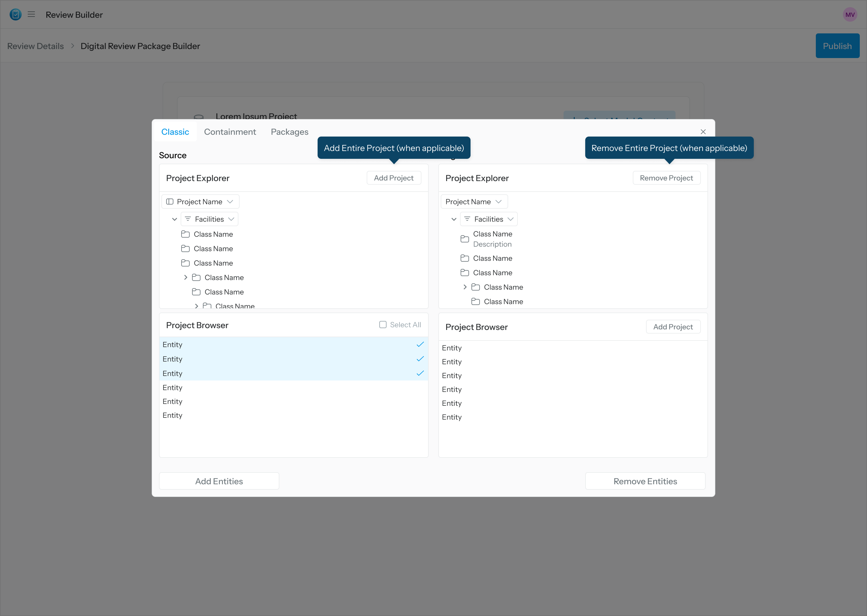Click the filter icon beside Facilities

[x=188, y=219]
